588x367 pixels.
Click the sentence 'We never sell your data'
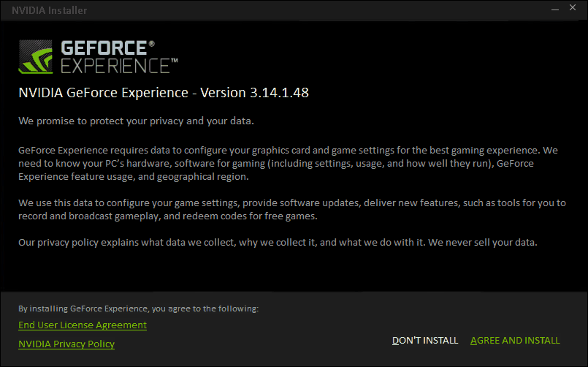(x=483, y=243)
